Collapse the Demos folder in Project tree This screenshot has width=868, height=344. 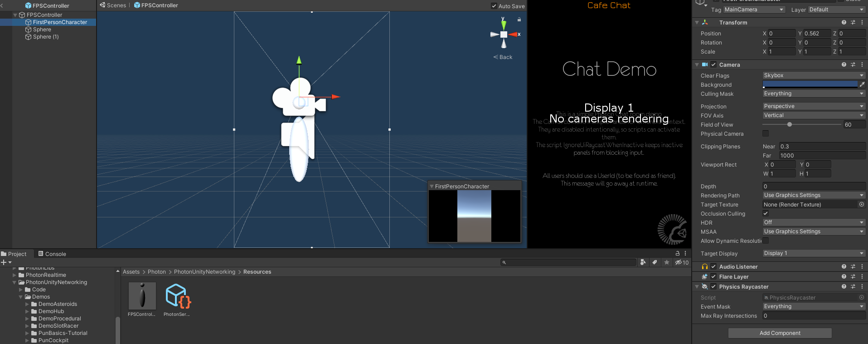[21, 297]
